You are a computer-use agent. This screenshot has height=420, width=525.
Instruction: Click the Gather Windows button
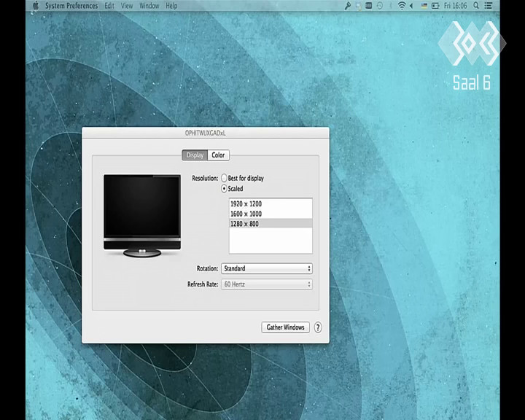pyautogui.click(x=285, y=327)
